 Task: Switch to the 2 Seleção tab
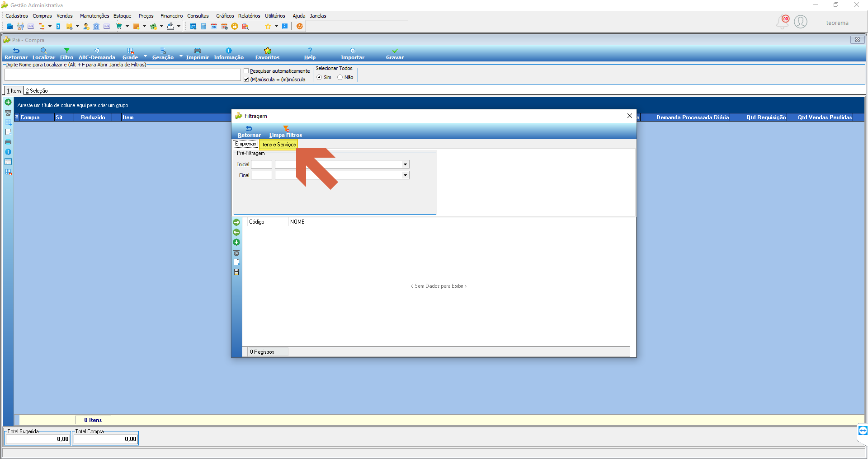pos(37,91)
